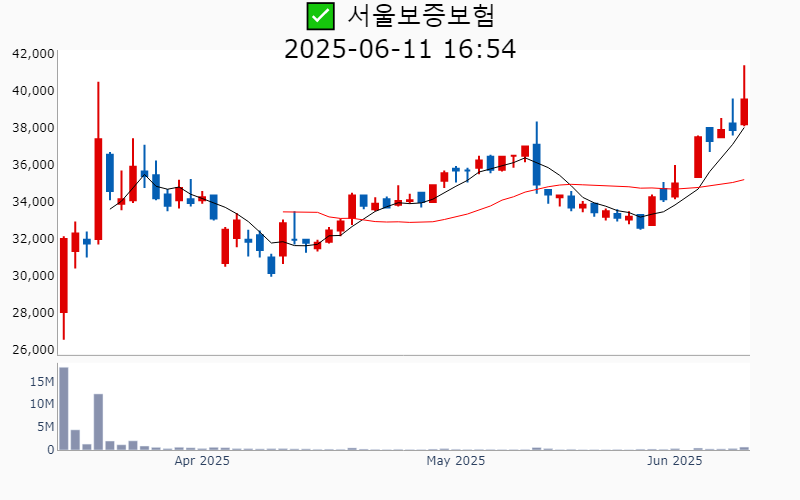Image resolution: width=800 pixels, height=500 pixels.
Task: Click the 5M volume axis label
Action: pyautogui.click(x=45, y=427)
